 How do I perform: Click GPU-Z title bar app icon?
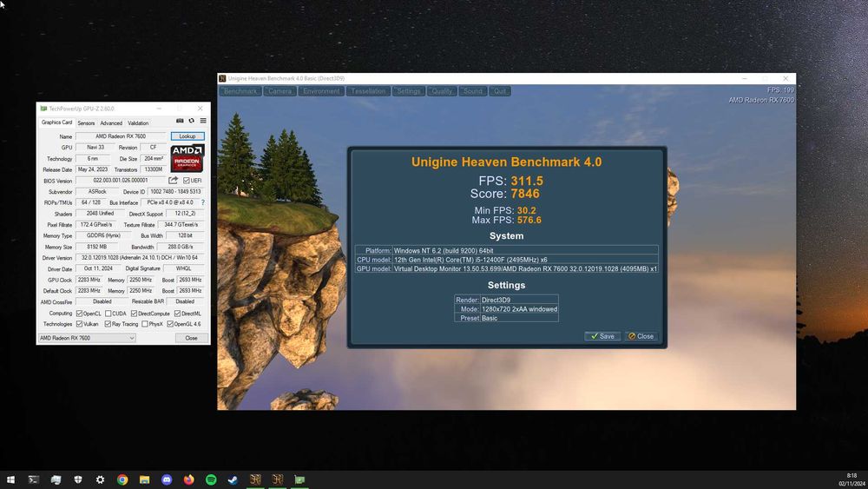[43, 109]
